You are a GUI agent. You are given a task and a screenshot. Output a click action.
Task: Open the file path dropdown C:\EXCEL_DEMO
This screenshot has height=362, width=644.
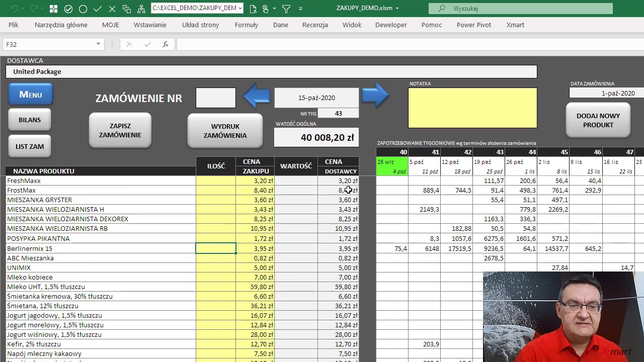[x=240, y=8]
